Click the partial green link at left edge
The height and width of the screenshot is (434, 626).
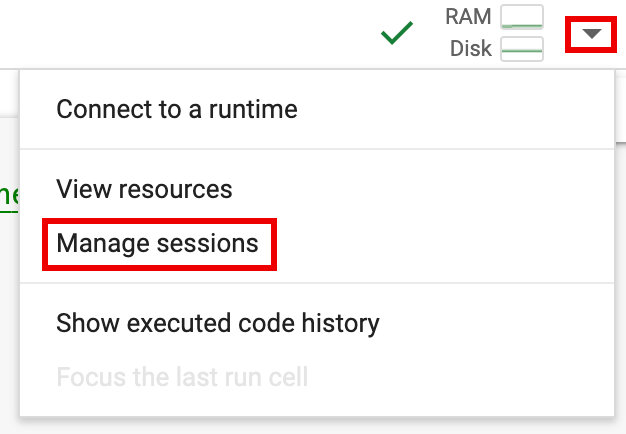click(x=9, y=193)
